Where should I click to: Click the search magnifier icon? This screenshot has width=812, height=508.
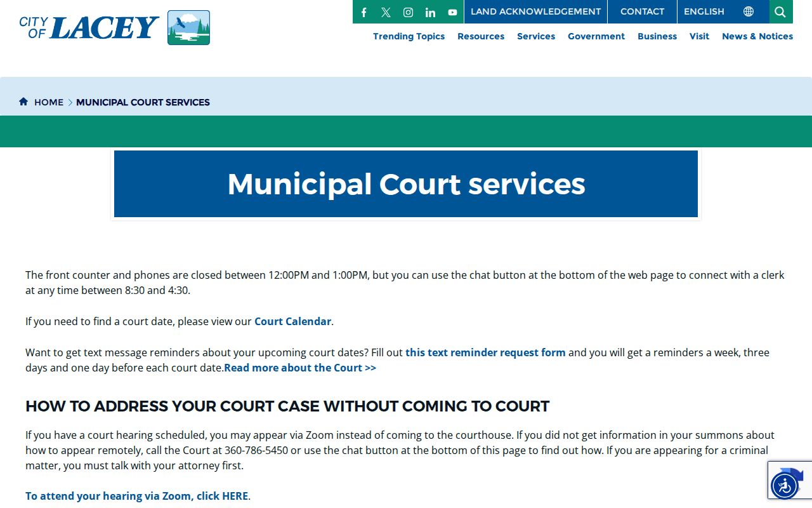780,11
